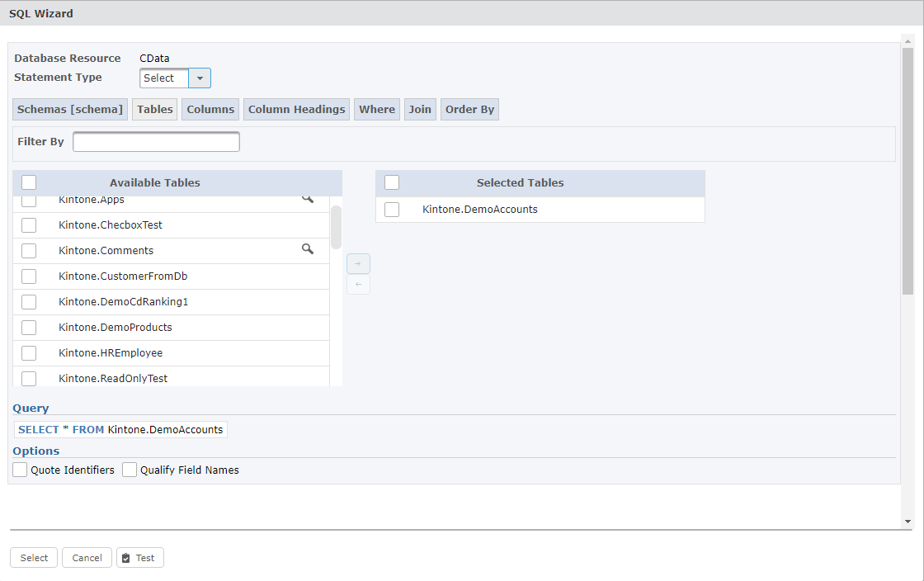
Task: Switch to the Columns tab
Action: coord(210,110)
